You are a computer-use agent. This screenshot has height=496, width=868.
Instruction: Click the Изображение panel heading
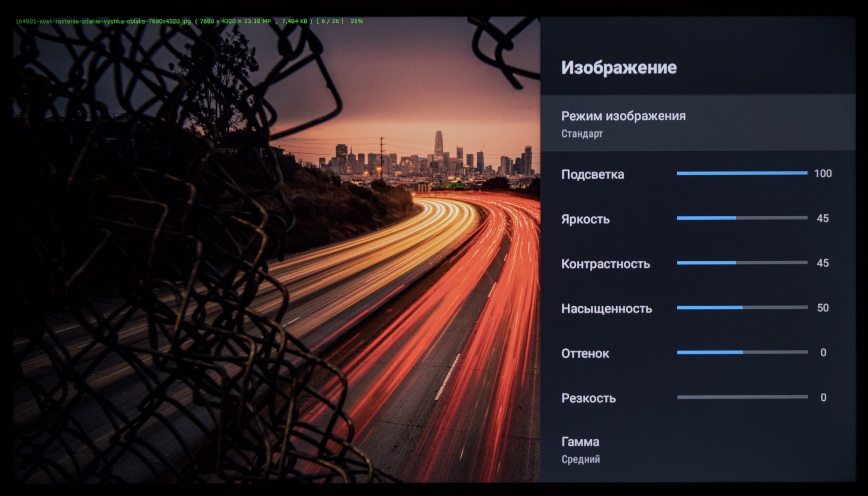619,67
